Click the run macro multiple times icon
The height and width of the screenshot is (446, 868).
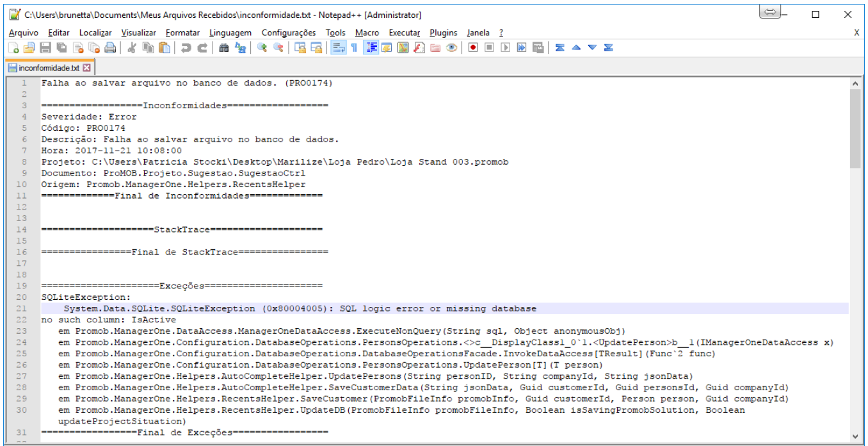pos(522,47)
